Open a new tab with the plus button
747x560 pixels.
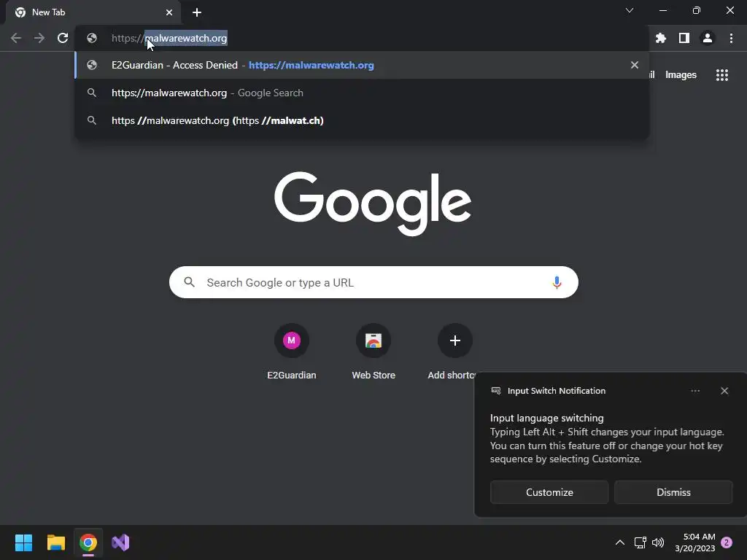[197, 12]
